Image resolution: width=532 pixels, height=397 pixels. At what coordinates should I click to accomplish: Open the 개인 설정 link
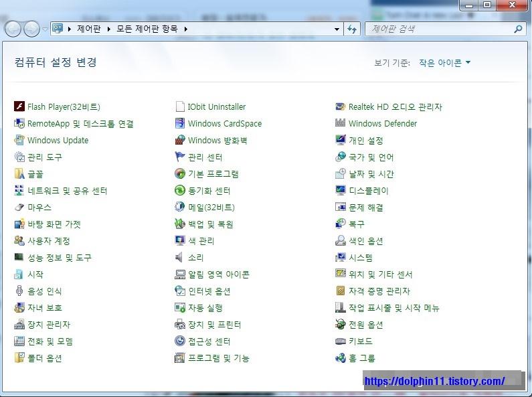(x=366, y=141)
